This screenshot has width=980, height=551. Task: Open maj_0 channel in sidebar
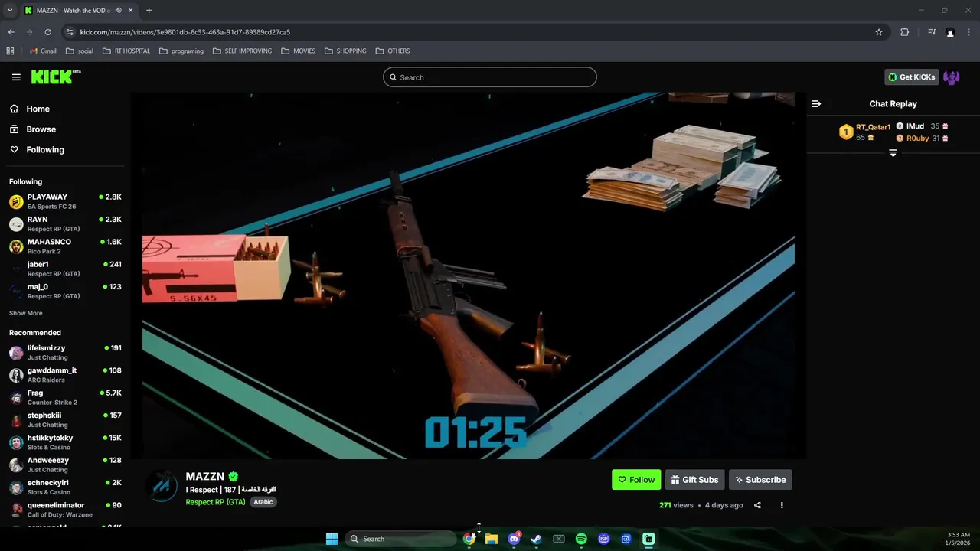tap(65, 291)
